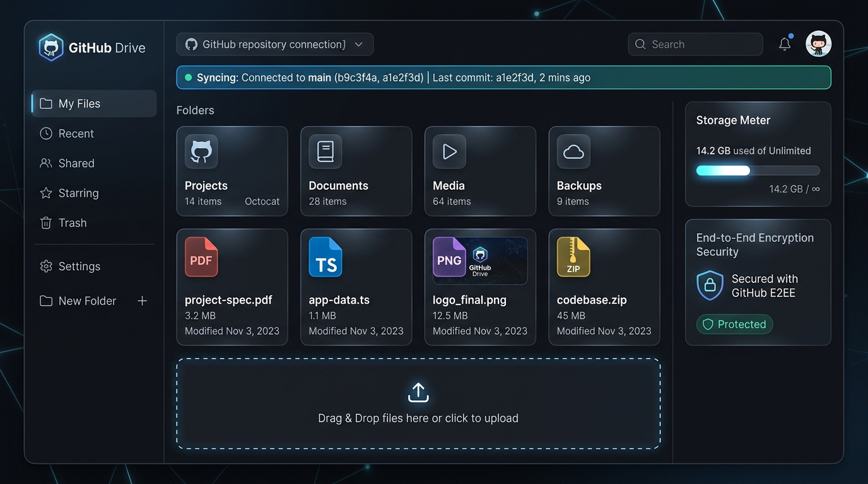868x484 pixels.
Task: Click the My Files folder icon
Action: coord(46,103)
